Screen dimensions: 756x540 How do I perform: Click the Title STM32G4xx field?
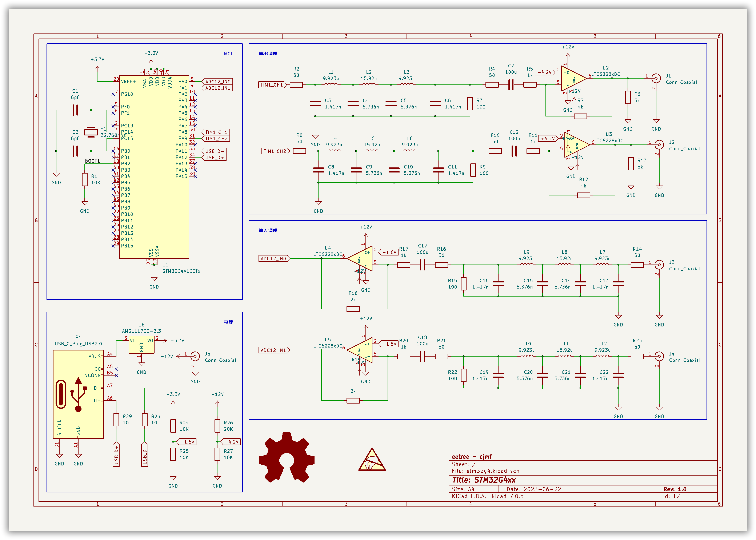[484, 480]
